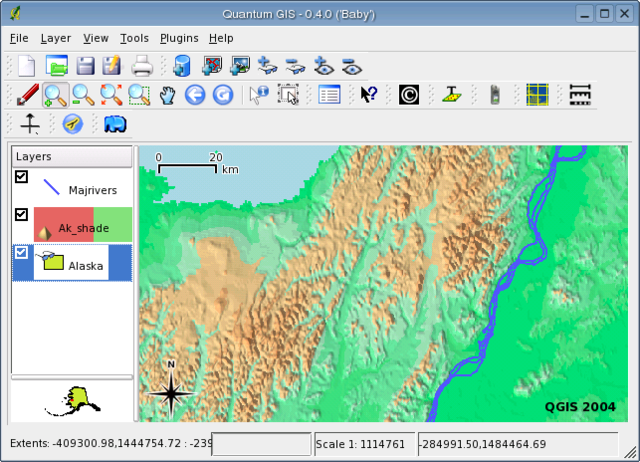Open the Tools menu

click(134, 38)
